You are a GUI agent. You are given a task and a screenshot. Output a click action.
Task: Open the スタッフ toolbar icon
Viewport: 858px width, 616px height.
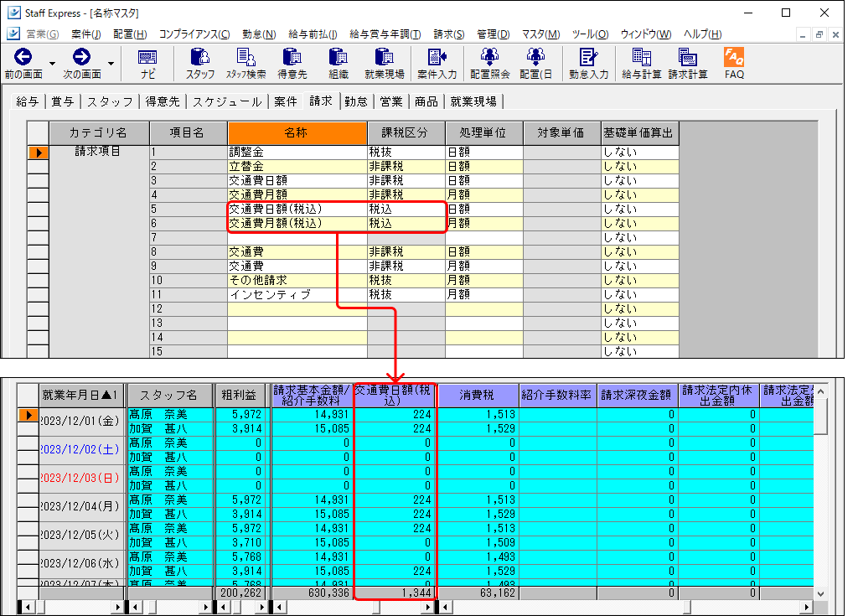click(199, 63)
